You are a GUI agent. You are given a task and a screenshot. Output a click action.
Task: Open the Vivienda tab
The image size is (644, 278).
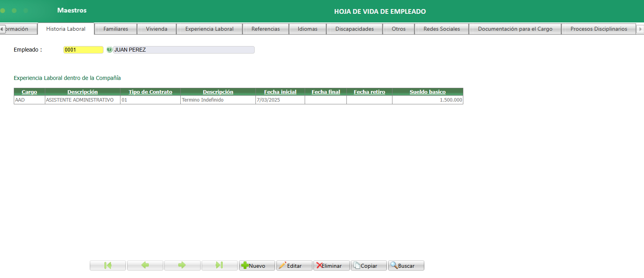(157, 29)
